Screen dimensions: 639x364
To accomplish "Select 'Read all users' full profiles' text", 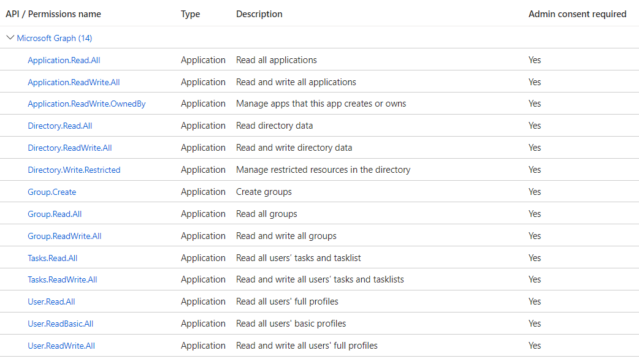I will point(287,301).
